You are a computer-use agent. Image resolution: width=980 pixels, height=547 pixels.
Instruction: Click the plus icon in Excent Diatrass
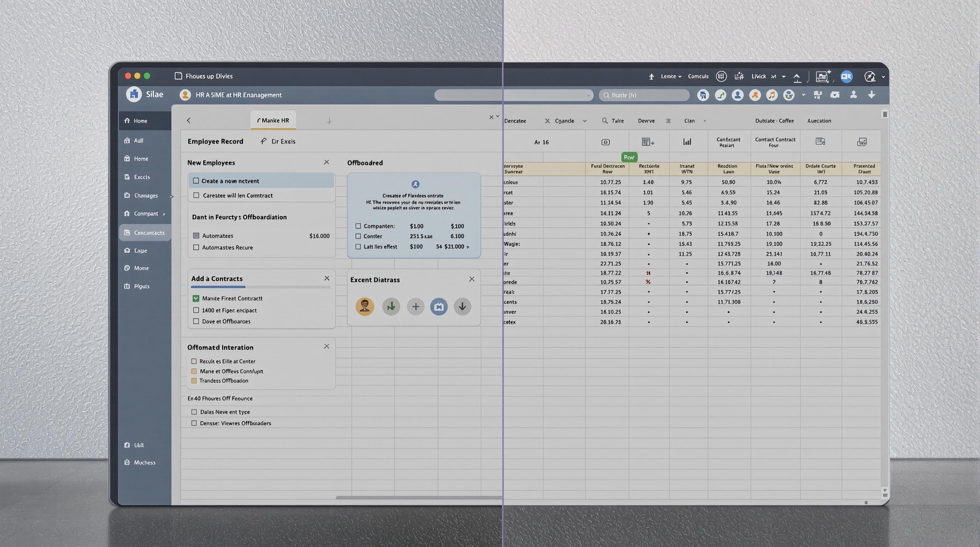(416, 307)
